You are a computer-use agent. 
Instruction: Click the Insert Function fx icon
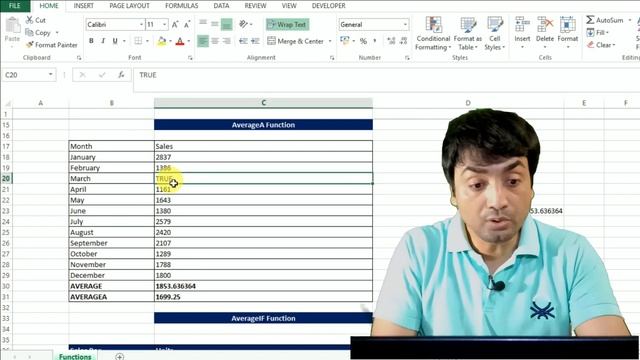click(x=121, y=75)
